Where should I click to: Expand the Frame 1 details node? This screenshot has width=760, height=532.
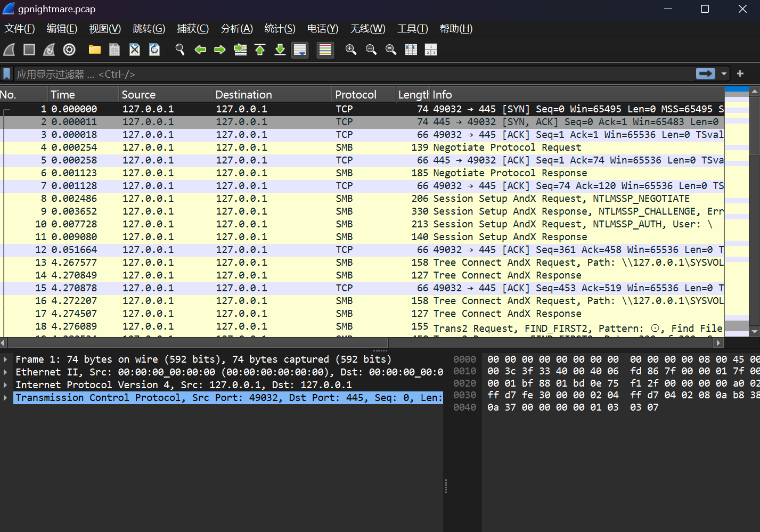5,359
